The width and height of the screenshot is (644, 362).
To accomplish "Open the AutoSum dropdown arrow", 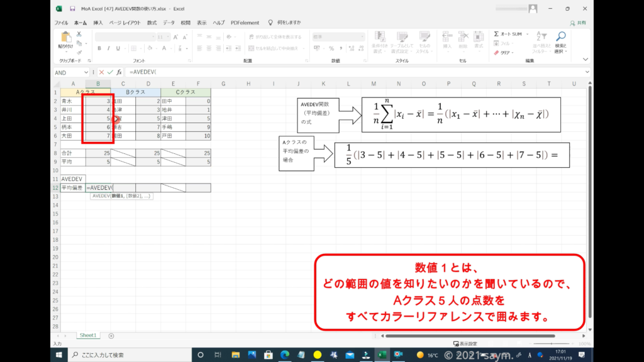I will [528, 34].
